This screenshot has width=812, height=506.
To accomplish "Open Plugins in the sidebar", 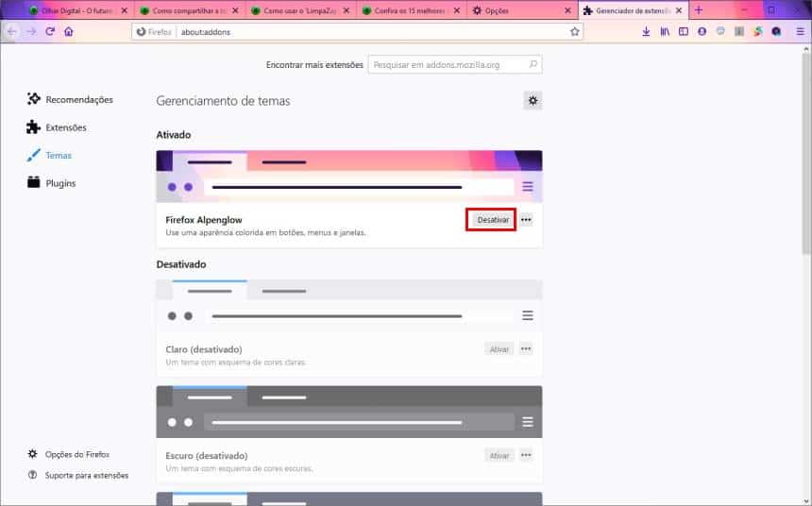I will point(51,183).
